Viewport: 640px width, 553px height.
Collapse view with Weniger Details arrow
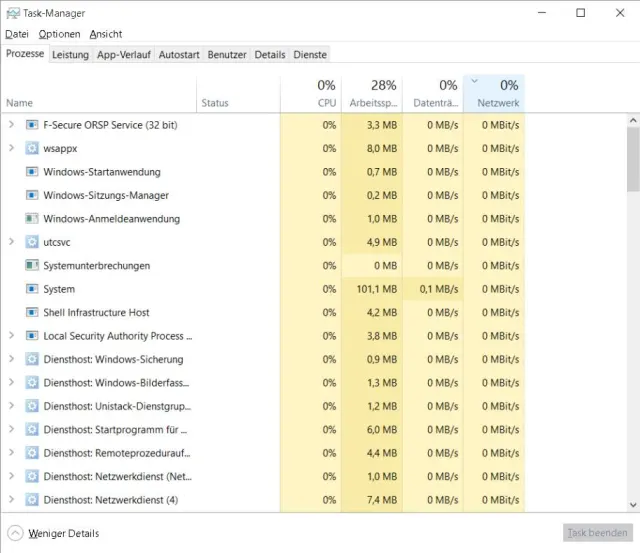coord(15,533)
